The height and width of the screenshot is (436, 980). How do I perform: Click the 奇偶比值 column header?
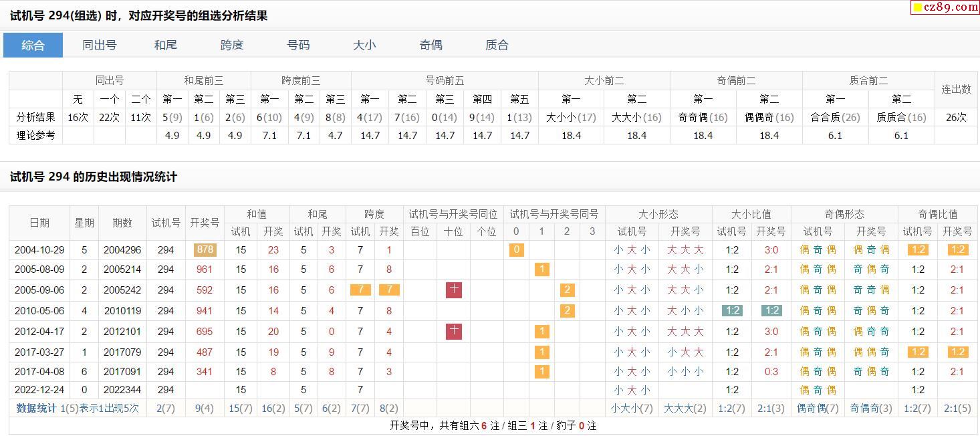pyautogui.click(x=937, y=214)
